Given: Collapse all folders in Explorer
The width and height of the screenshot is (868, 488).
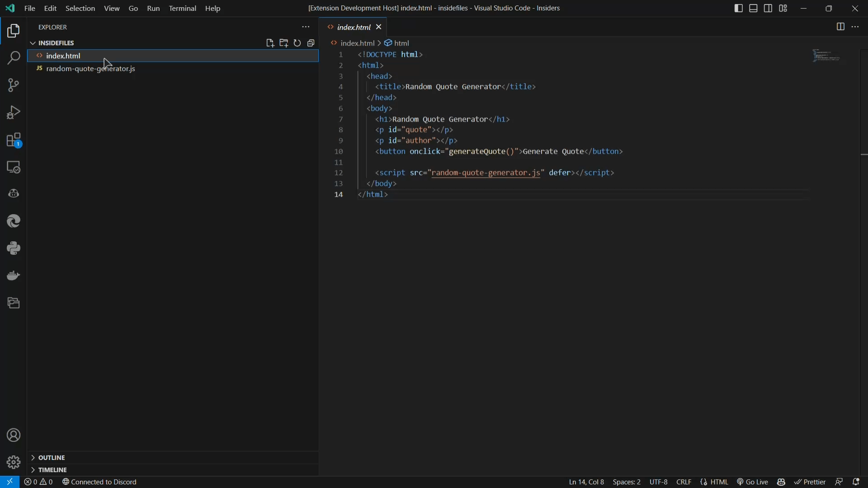Looking at the screenshot, I should [x=311, y=43].
